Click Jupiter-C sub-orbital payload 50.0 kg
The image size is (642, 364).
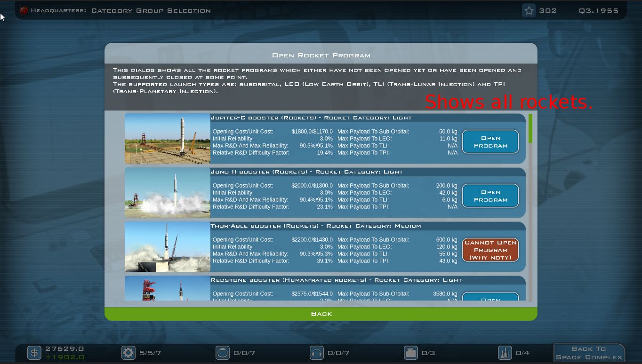tap(448, 132)
